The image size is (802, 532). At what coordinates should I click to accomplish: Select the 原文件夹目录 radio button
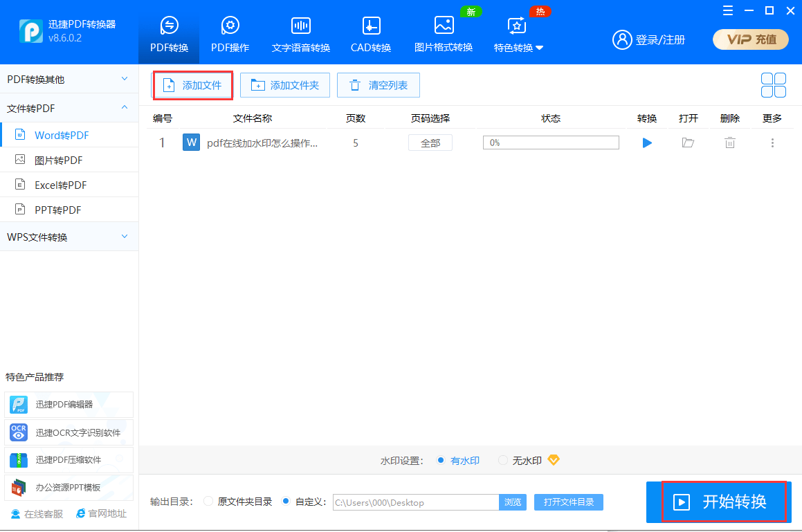(x=208, y=502)
